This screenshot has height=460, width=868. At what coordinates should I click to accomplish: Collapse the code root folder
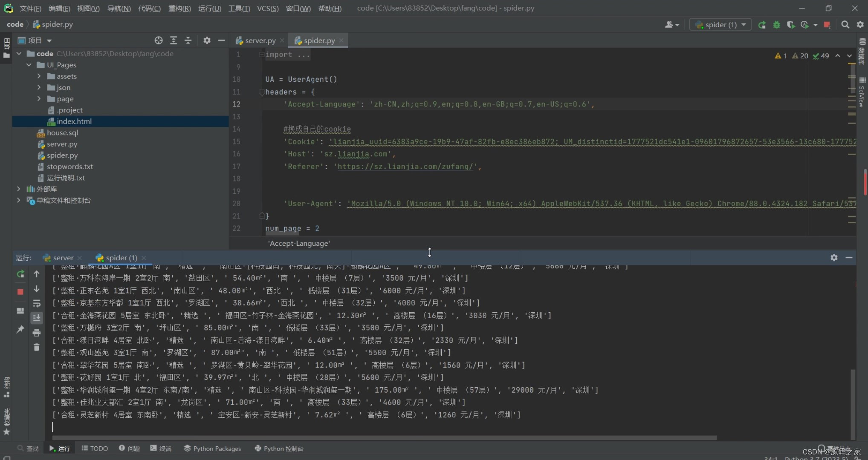[x=19, y=54]
